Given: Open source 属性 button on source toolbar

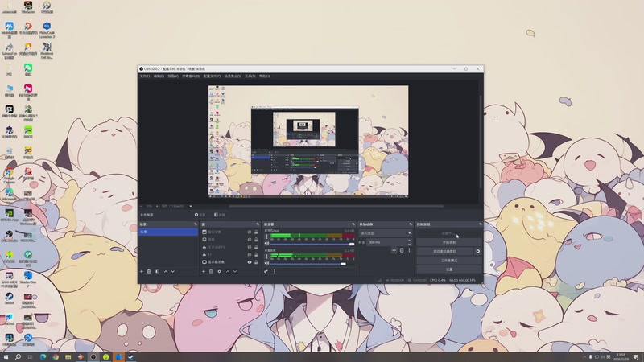Looking at the screenshot, I should (200, 215).
